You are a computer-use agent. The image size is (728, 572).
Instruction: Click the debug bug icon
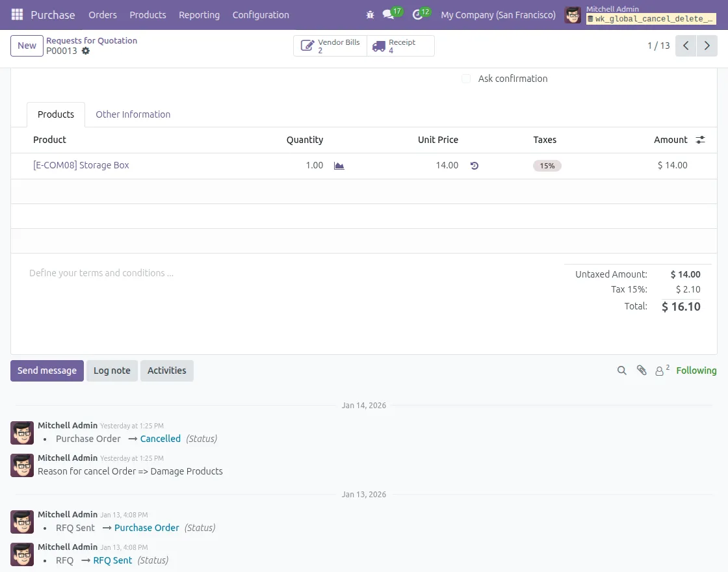(370, 14)
